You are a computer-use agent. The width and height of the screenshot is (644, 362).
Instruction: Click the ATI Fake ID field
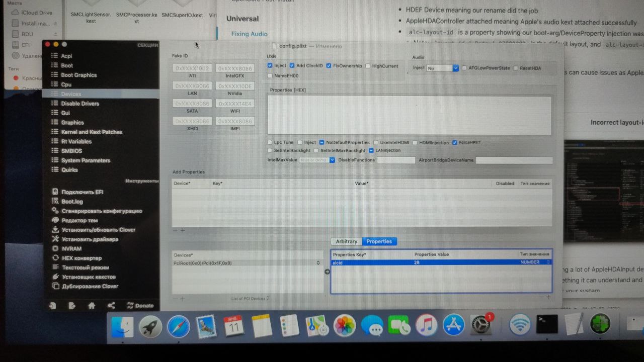click(193, 68)
